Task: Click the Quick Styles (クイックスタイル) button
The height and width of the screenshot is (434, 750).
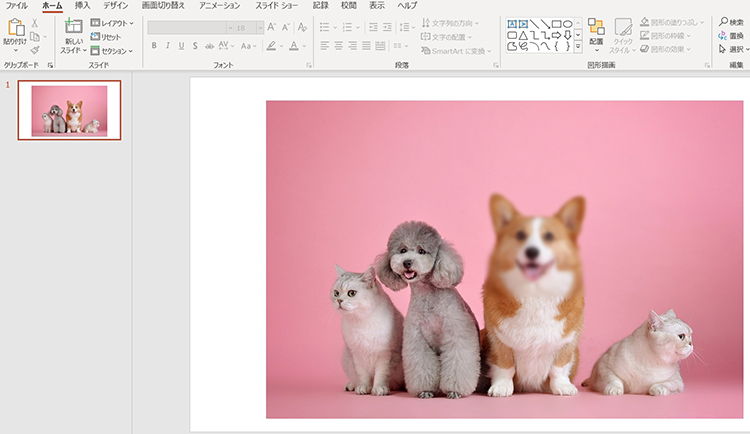Action: [623, 32]
